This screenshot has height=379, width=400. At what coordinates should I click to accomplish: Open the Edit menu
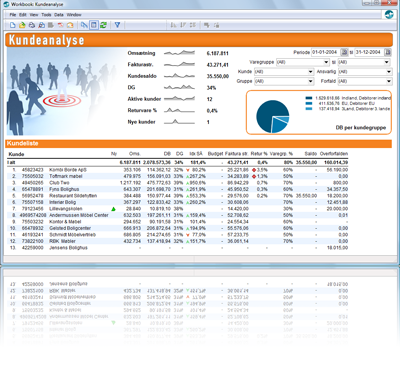coord(23,15)
